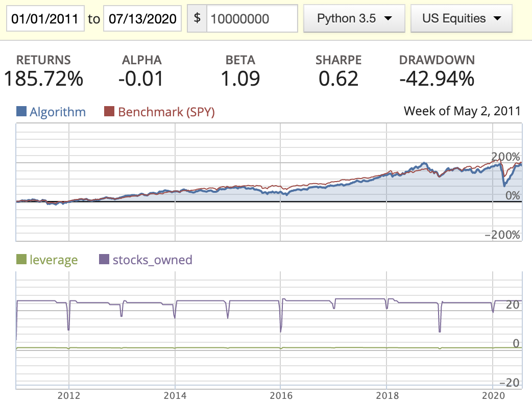The width and height of the screenshot is (532, 404).
Task: Click the 2018 label on time axis
Action: 387,394
